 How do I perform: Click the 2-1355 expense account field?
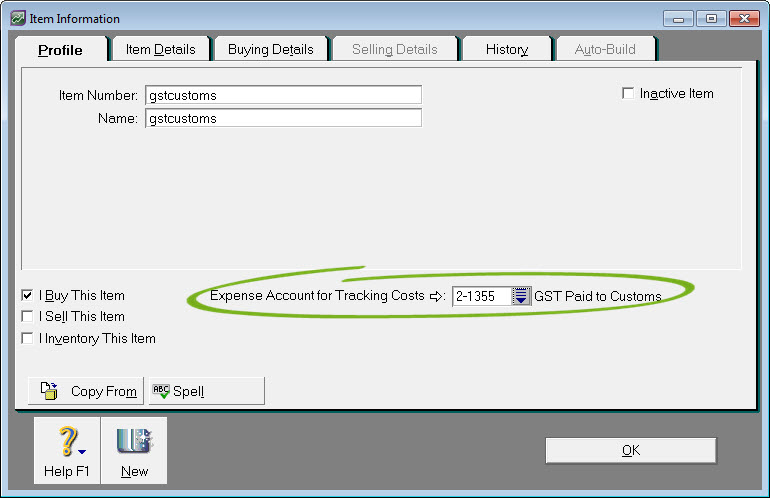(x=481, y=296)
